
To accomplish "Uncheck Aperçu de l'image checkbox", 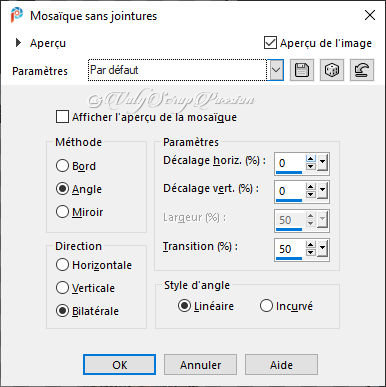I will coord(270,43).
